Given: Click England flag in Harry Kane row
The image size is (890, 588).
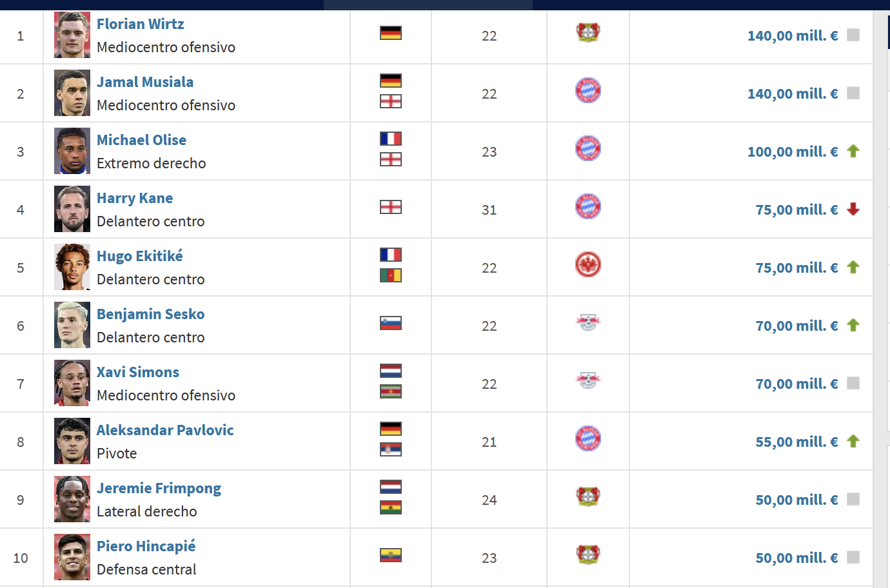Looking at the screenshot, I should click(x=390, y=206).
